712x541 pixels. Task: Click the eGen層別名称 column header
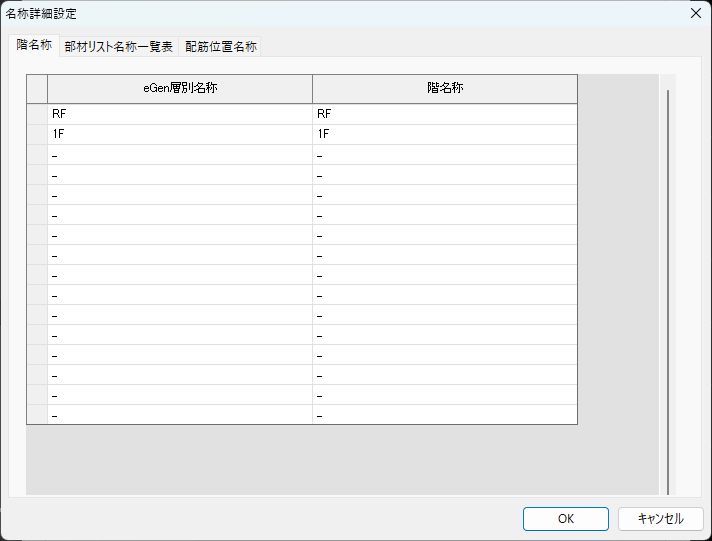click(180, 88)
